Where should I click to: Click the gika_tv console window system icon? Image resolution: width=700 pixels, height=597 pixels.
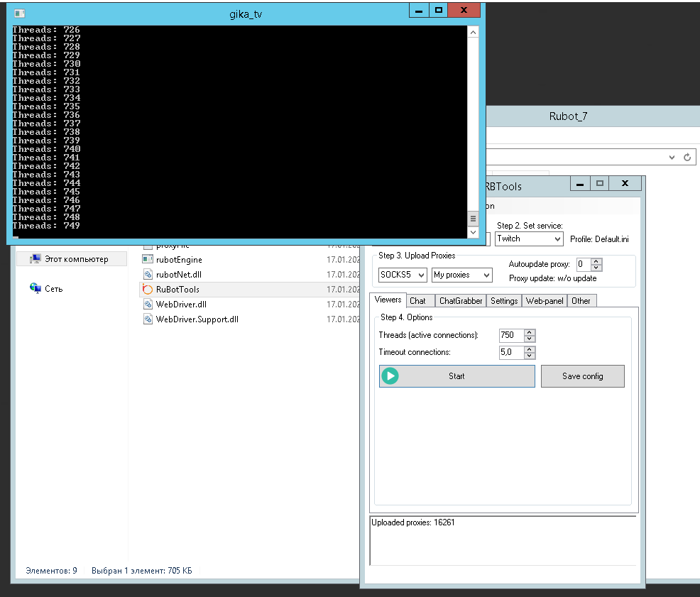(x=20, y=13)
